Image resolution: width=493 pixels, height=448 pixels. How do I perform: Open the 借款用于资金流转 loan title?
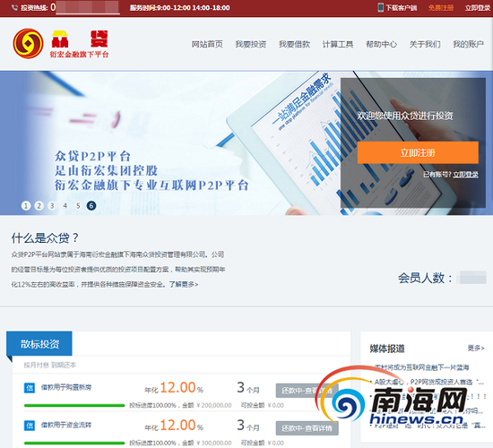click(66, 426)
